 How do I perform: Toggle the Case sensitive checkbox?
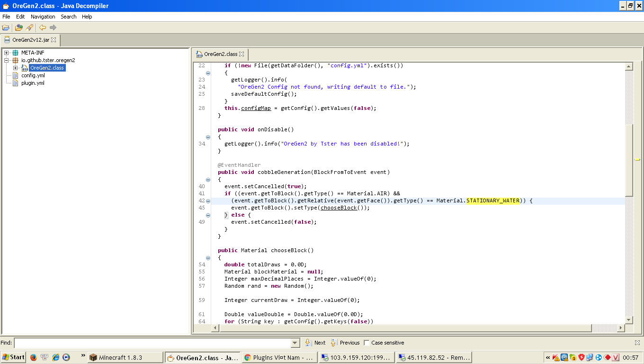click(x=367, y=343)
